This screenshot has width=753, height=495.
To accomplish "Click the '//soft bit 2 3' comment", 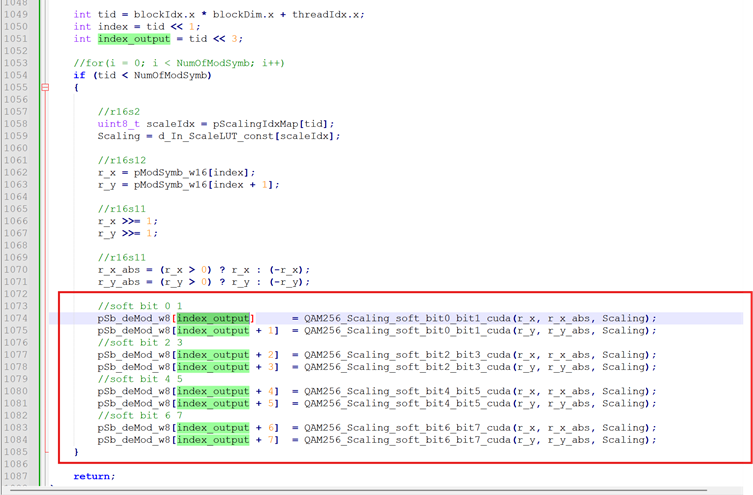I will [x=140, y=342].
